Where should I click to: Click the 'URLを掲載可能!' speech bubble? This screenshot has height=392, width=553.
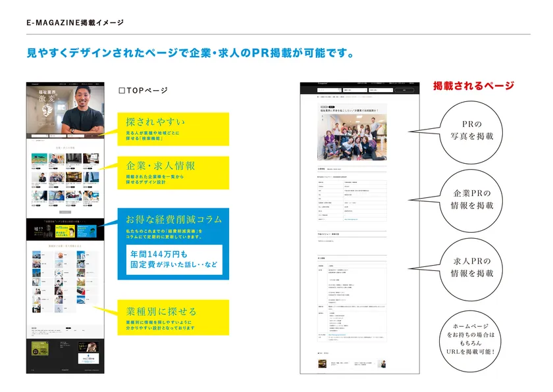tap(470, 341)
